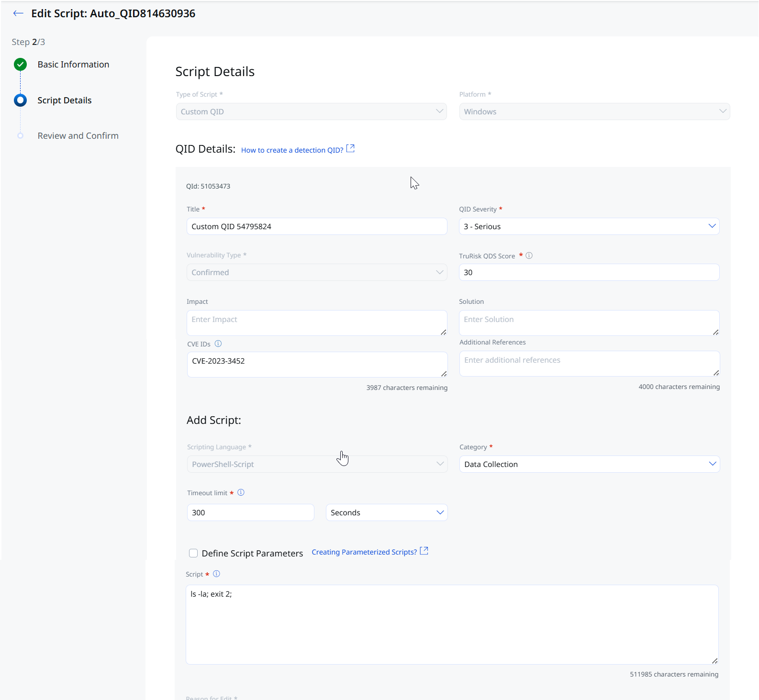
Task: Open the Platform dropdown showing Windows
Action: click(594, 111)
